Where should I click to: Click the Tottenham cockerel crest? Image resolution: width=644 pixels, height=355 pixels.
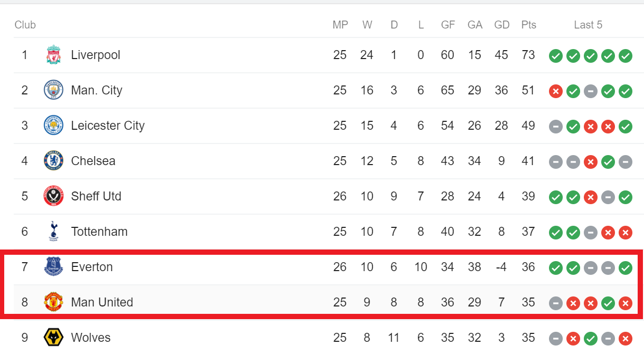(53, 232)
